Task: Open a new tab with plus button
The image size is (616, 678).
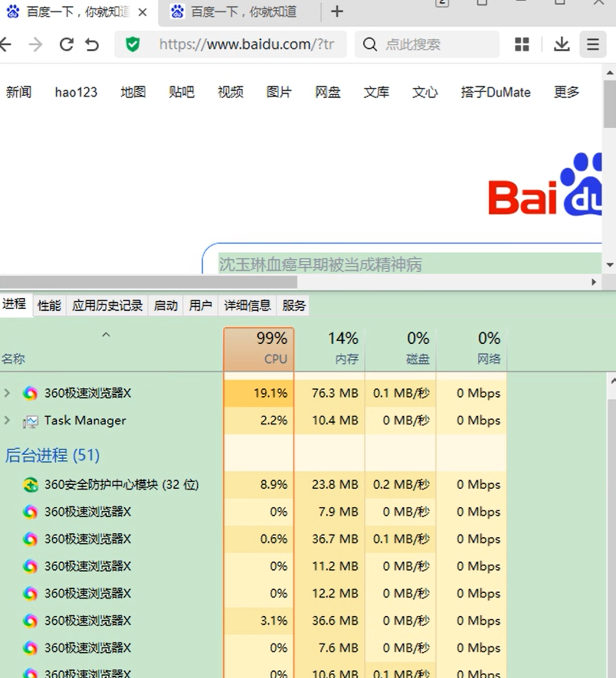Action: 337,11
